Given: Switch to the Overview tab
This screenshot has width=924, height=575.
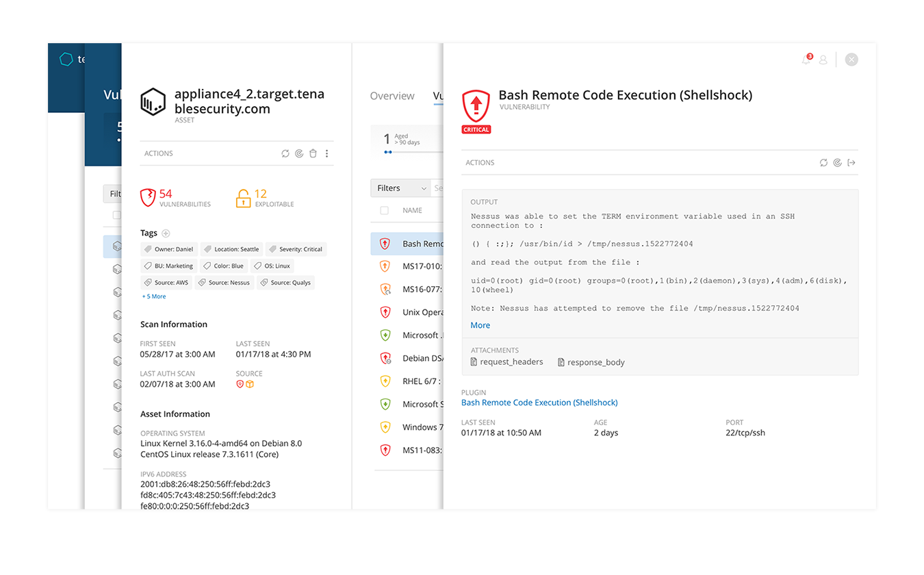Looking at the screenshot, I should [x=392, y=96].
